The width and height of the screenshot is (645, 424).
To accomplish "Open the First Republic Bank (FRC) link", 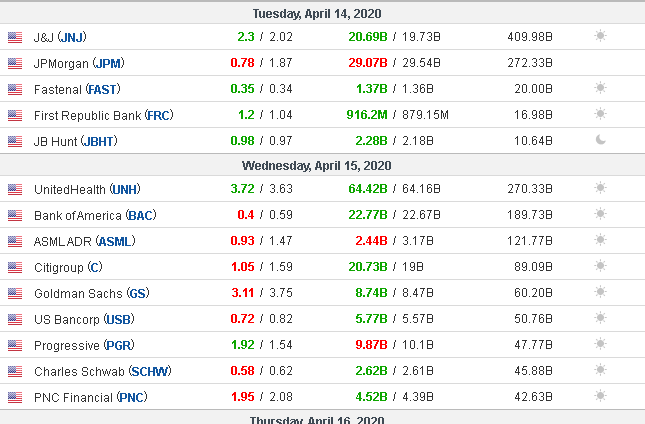I will [104, 115].
